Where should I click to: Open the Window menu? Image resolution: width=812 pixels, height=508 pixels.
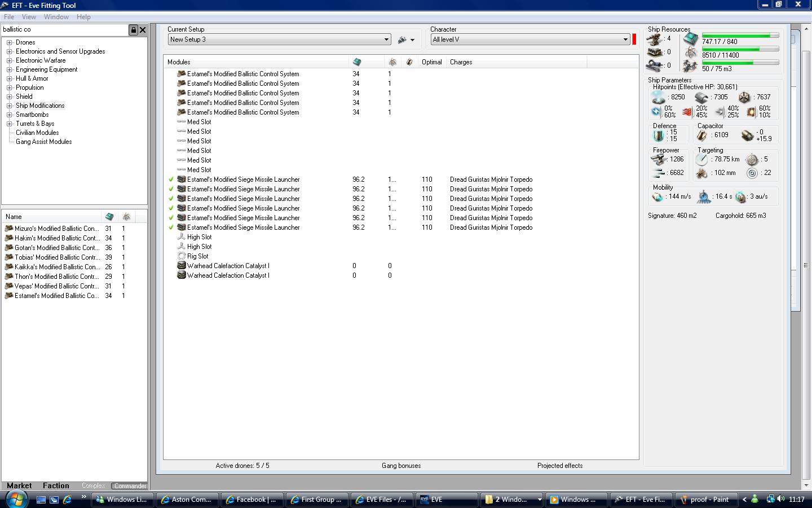56,17
